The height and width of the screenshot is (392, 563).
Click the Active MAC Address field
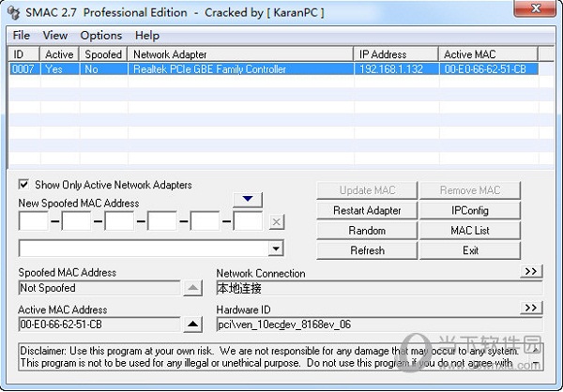(x=99, y=324)
